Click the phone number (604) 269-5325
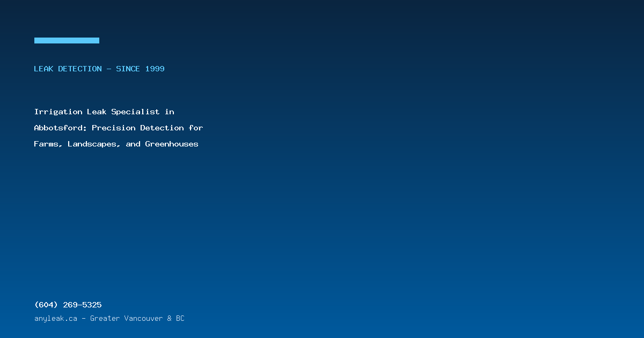The image size is (644, 338). tap(68, 305)
